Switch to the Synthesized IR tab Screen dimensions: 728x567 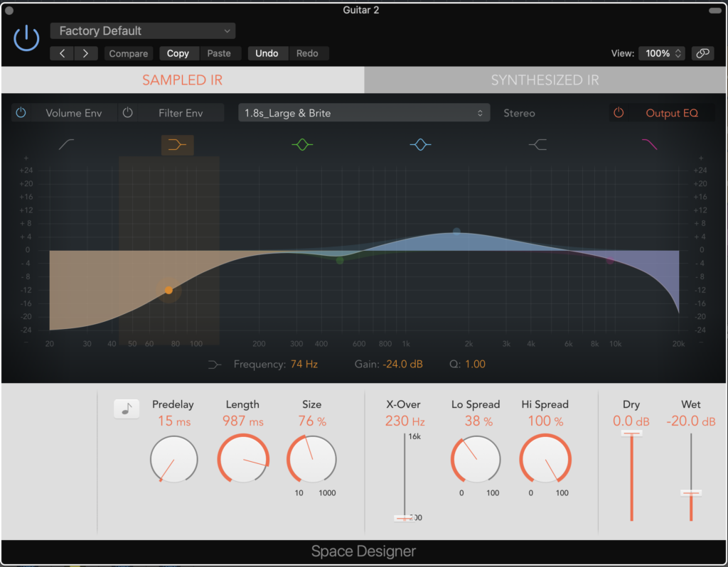pos(545,80)
